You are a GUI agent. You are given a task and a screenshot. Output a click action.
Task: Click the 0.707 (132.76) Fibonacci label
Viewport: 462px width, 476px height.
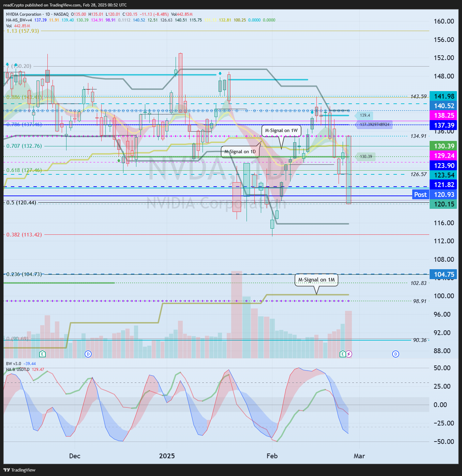24,146
